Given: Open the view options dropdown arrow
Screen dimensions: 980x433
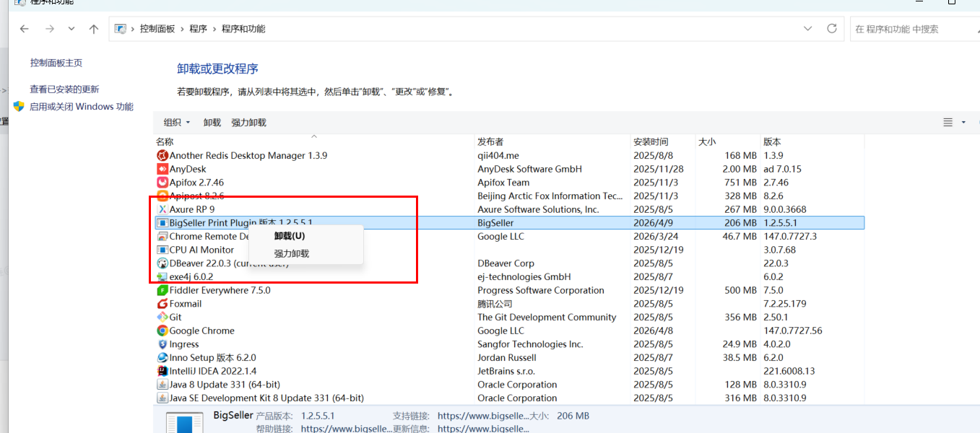Looking at the screenshot, I should coord(963,123).
